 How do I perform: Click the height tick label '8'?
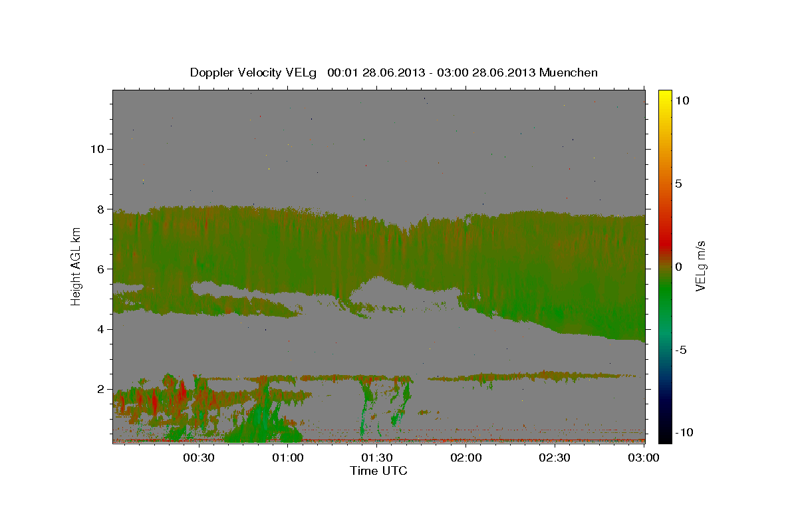[x=100, y=209]
